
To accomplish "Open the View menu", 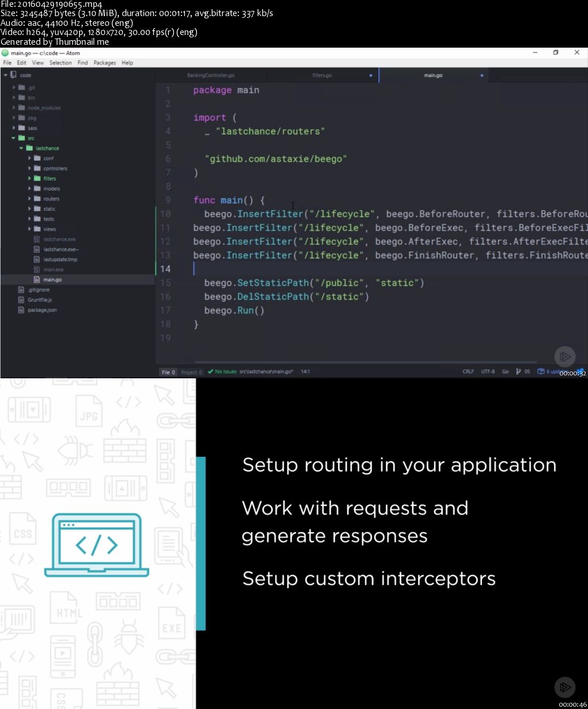I will [38, 63].
